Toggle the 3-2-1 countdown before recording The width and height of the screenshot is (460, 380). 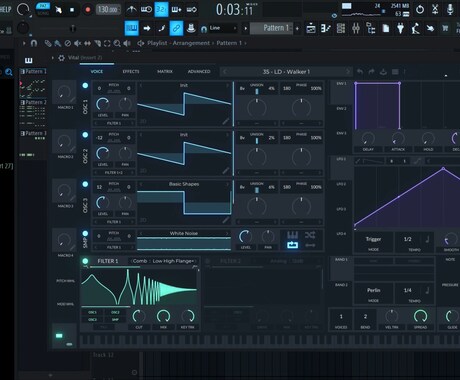[x=161, y=9]
